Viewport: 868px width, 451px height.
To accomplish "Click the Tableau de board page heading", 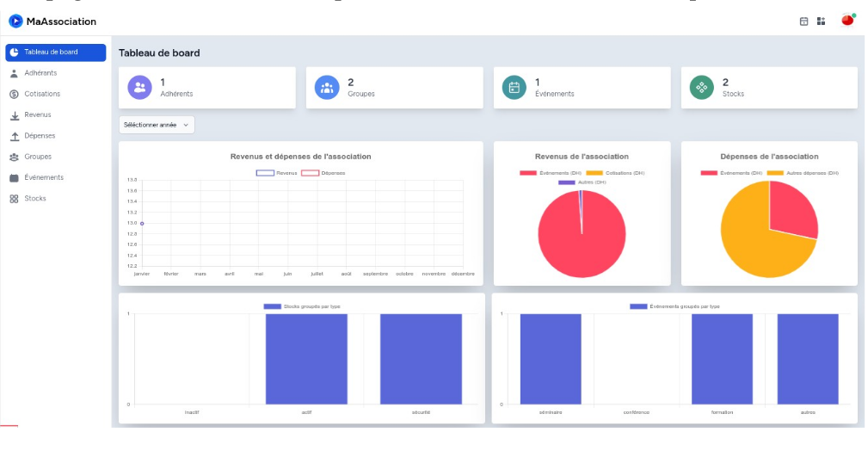I will click(159, 53).
